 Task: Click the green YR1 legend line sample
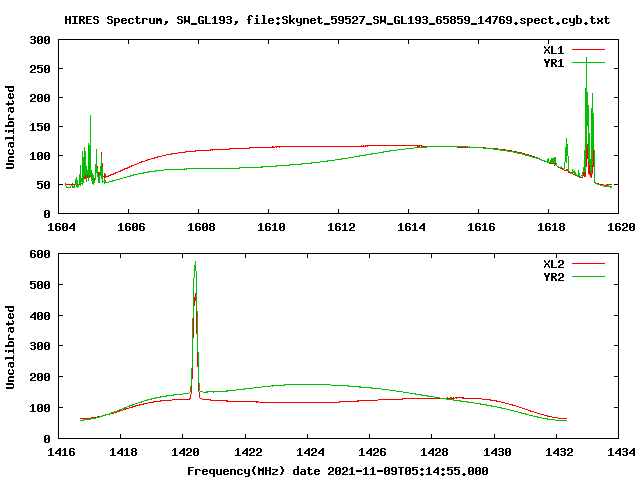(x=588, y=63)
